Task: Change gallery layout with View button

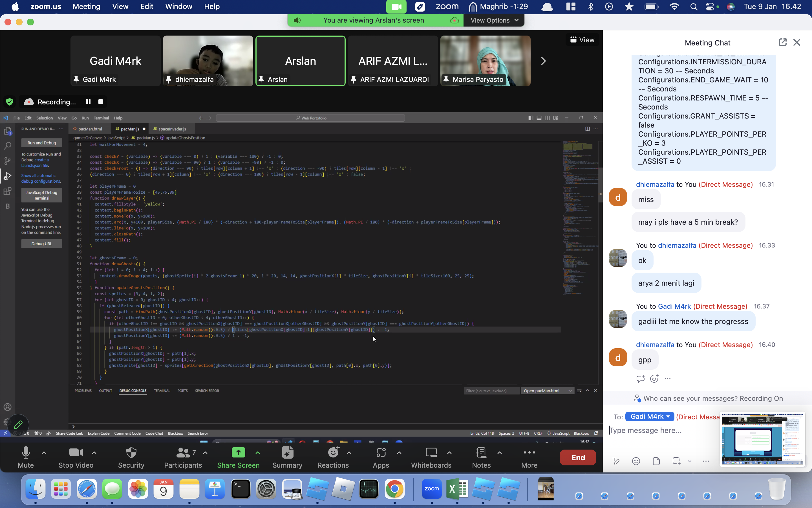Action: 582,40
